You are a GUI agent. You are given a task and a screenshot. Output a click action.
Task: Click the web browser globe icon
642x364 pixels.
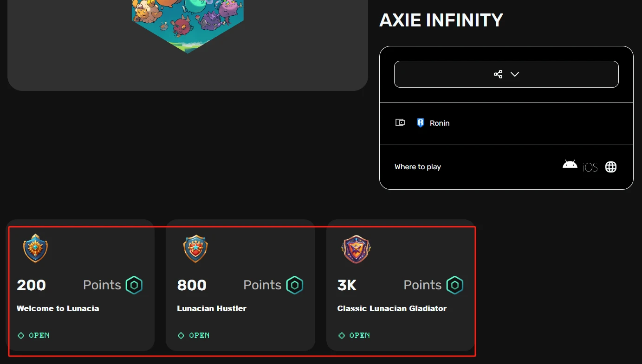pos(611,167)
